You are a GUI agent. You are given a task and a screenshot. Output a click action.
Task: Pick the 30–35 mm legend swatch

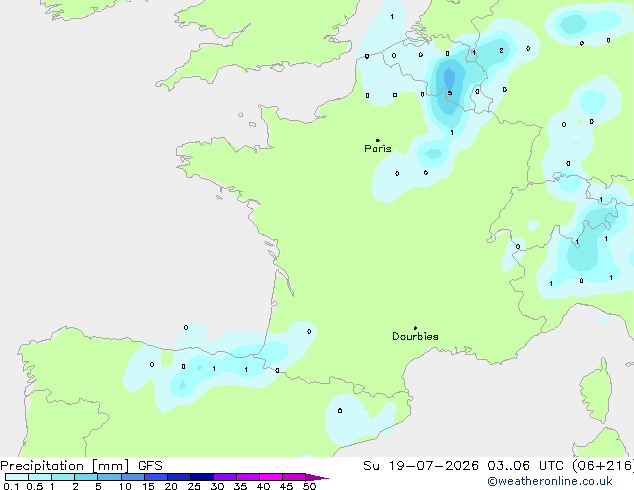click(225, 477)
